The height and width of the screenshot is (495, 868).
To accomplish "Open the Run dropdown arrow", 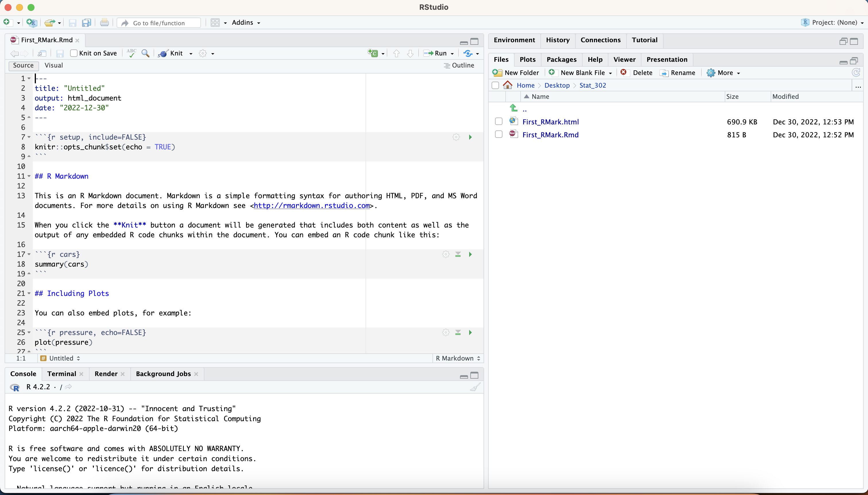I will [452, 54].
